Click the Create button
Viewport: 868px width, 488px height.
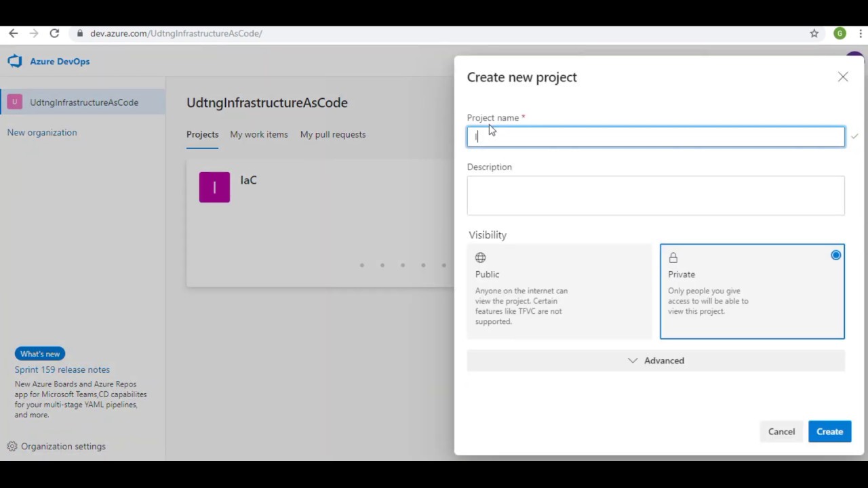coord(829,432)
